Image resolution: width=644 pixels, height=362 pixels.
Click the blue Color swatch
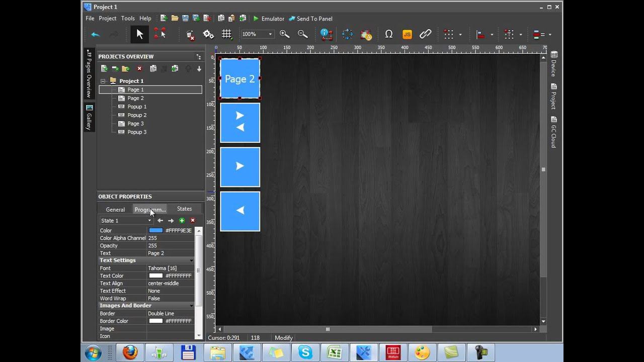click(156, 231)
